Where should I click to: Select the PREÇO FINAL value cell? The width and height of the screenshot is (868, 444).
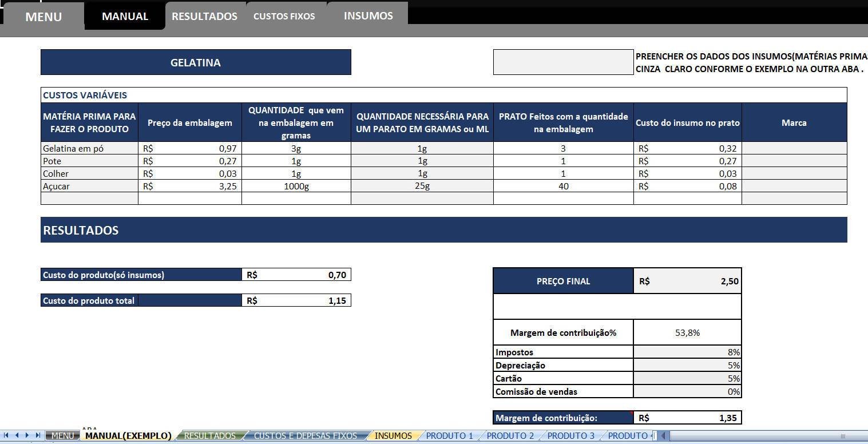[x=687, y=281]
